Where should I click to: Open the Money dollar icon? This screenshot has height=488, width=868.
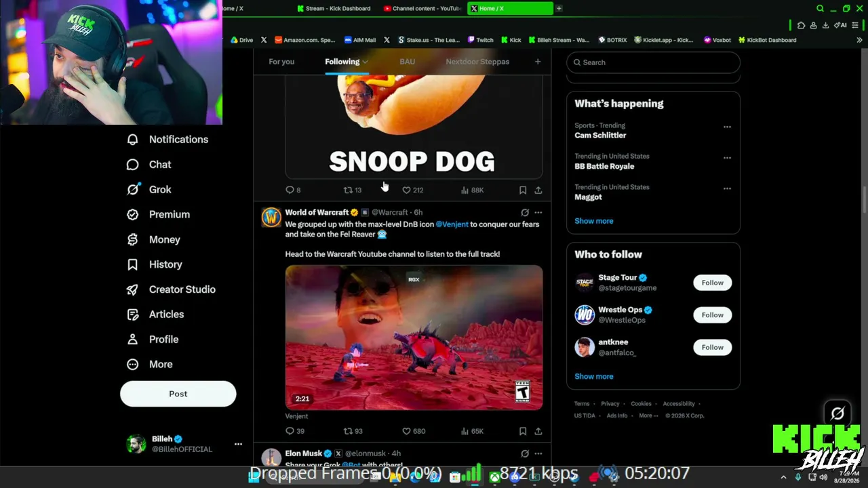click(133, 239)
